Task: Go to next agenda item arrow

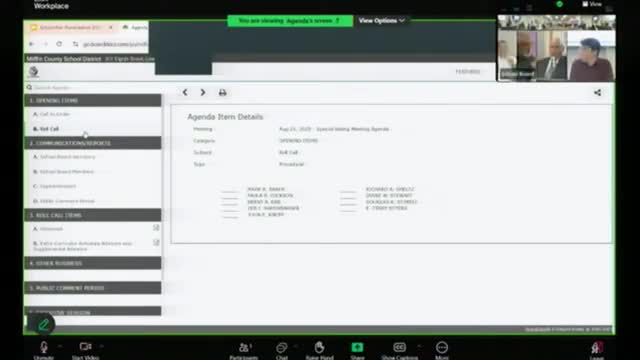Action: point(203,92)
